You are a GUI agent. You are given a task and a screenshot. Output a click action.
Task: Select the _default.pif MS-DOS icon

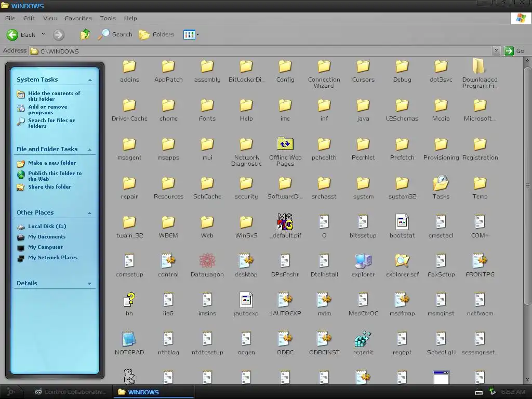[285, 226]
